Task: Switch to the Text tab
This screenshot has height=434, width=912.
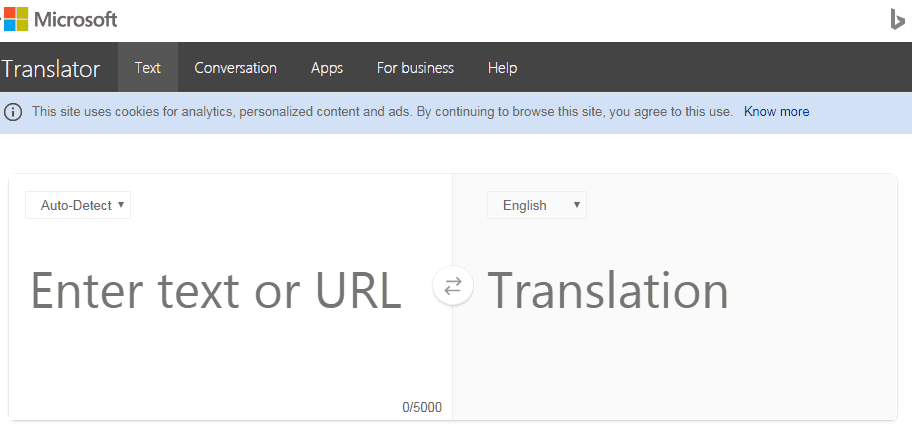Action: 148,67
